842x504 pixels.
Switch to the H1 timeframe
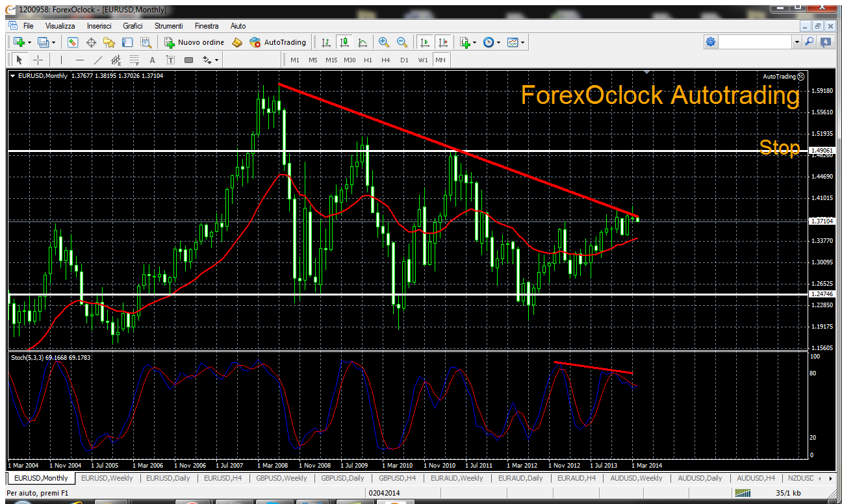tap(368, 60)
